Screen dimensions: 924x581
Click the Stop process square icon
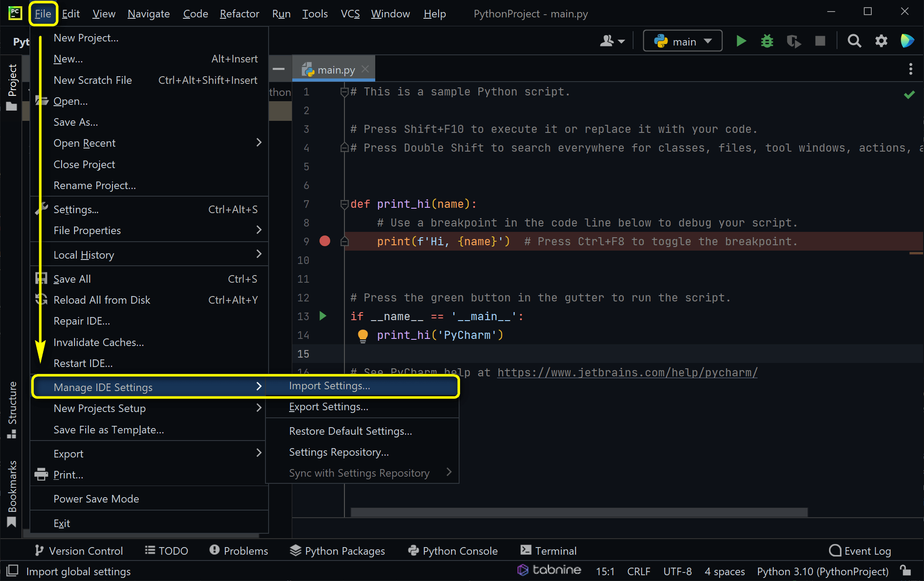(x=820, y=41)
